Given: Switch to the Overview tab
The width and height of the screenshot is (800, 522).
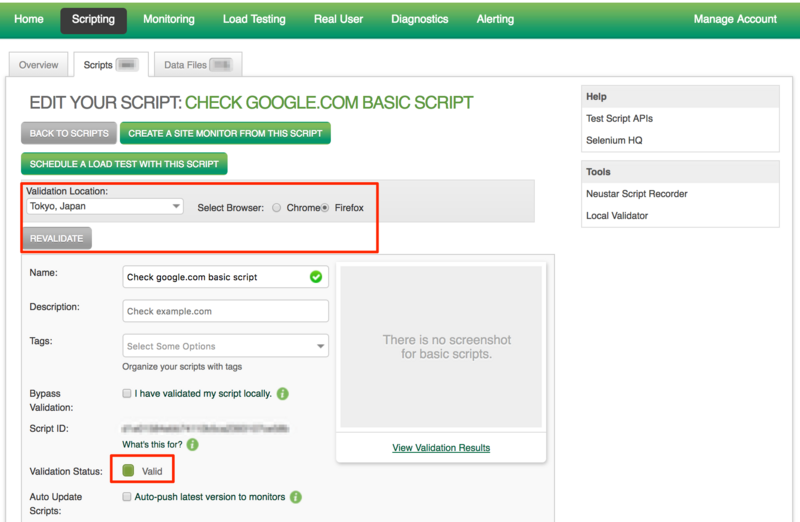Looking at the screenshot, I should point(39,65).
